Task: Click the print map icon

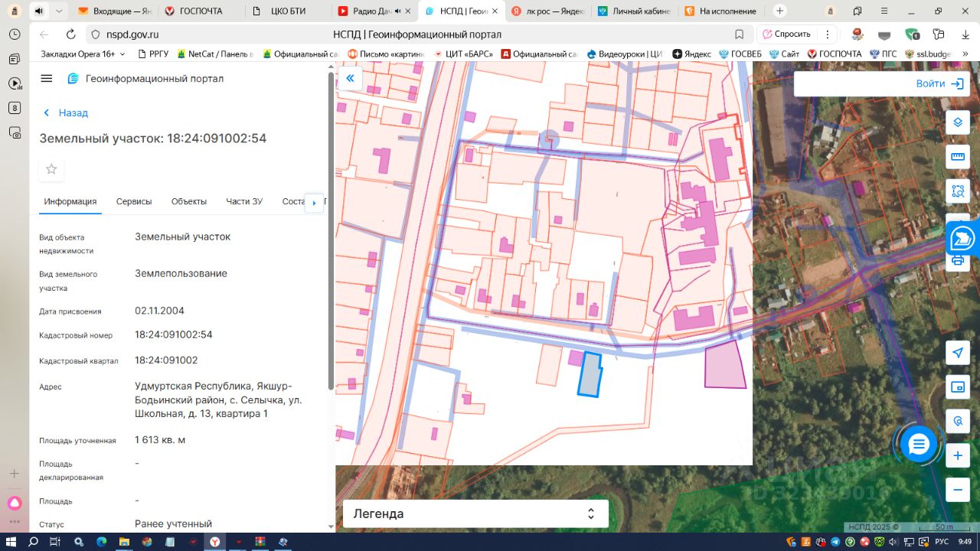Action: click(957, 261)
